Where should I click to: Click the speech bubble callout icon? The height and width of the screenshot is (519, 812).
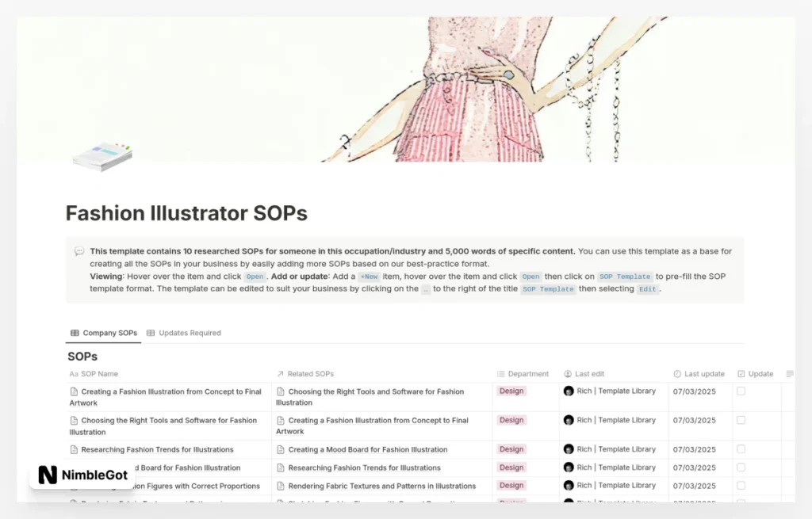(x=79, y=251)
